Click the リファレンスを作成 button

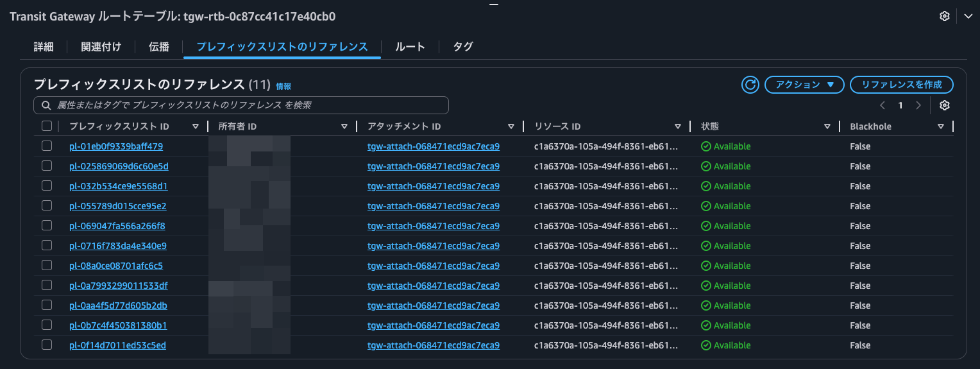point(901,85)
